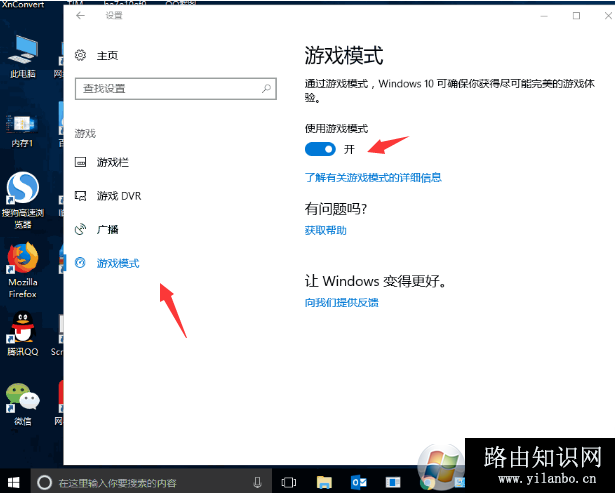
Task: Click the taskbar microphone icon
Action: pyautogui.click(x=257, y=482)
